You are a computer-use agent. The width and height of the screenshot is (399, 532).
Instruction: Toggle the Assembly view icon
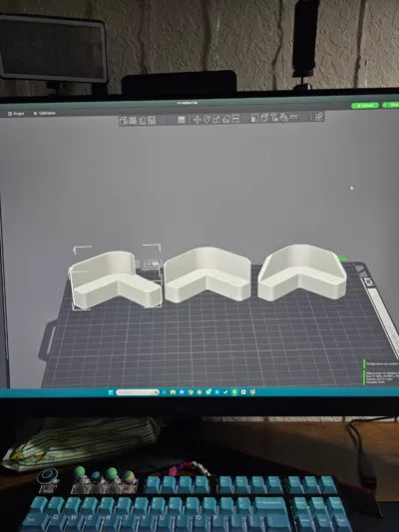pos(319,117)
